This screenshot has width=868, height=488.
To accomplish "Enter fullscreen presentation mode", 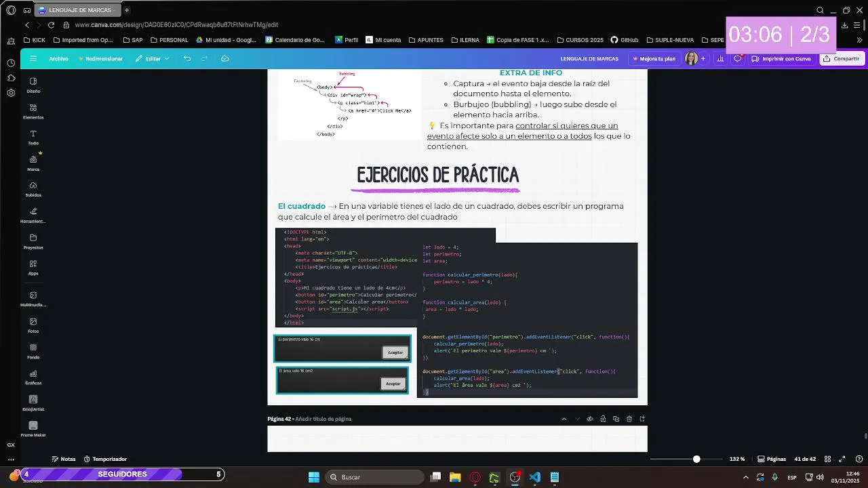I will tap(842, 459).
